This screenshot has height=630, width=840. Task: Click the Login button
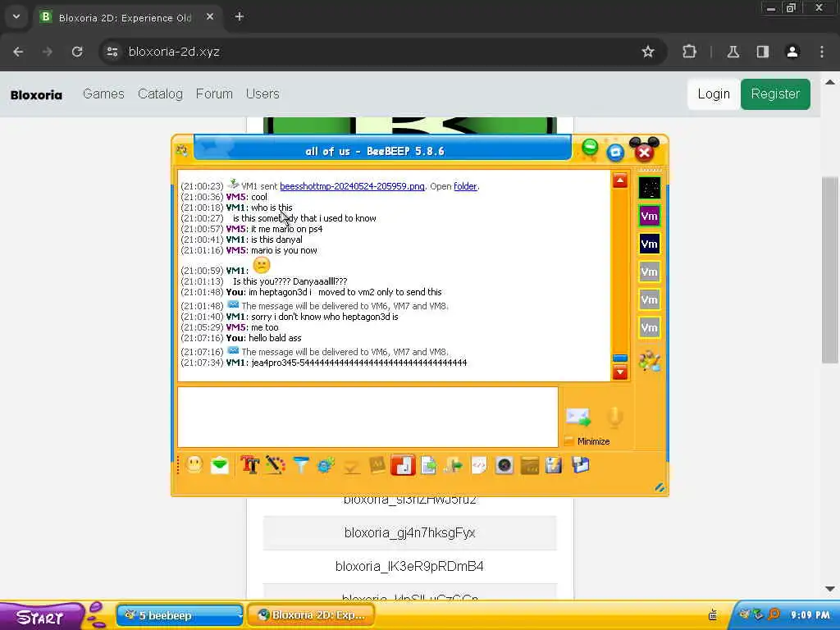click(x=714, y=94)
